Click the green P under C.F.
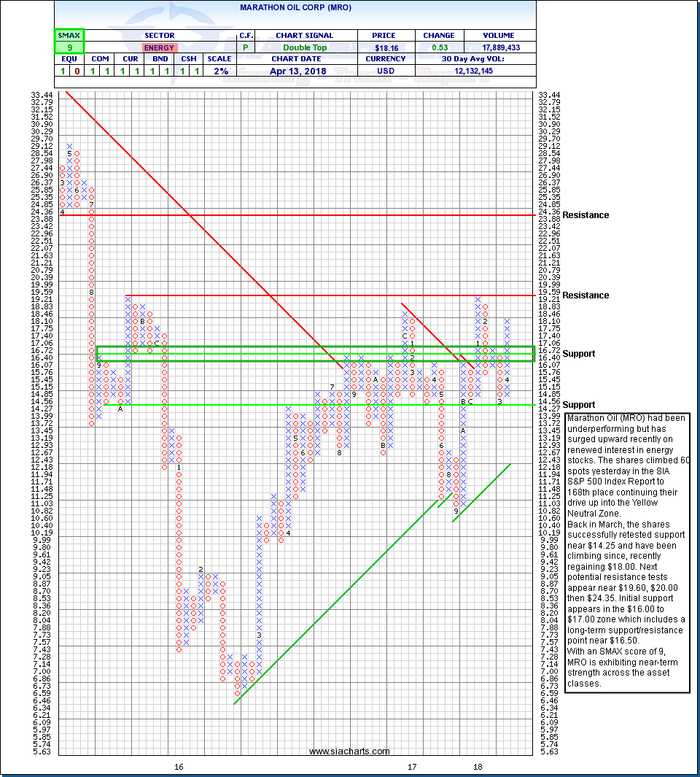The image size is (700, 777). 245,47
